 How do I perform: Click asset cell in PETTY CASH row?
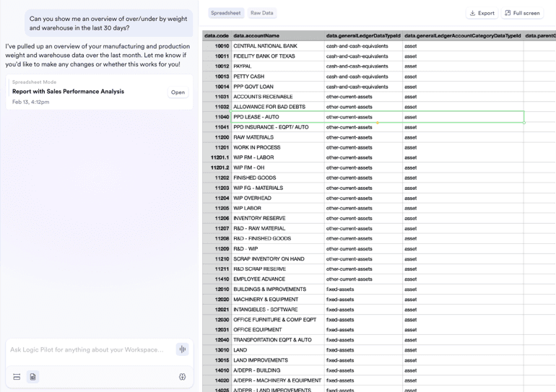tap(463, 77)
